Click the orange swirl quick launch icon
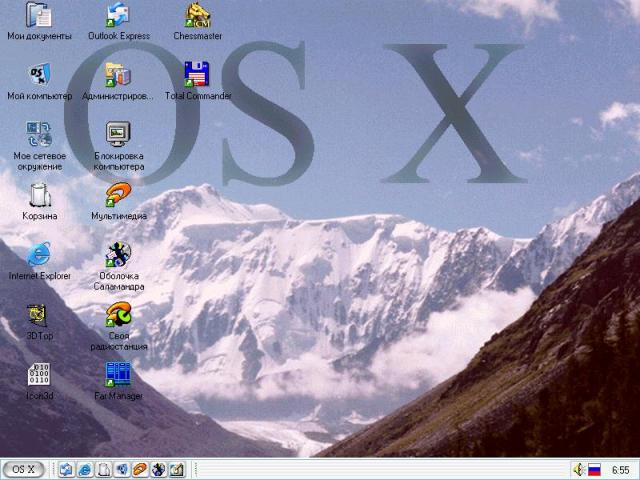 pos(140,470)
